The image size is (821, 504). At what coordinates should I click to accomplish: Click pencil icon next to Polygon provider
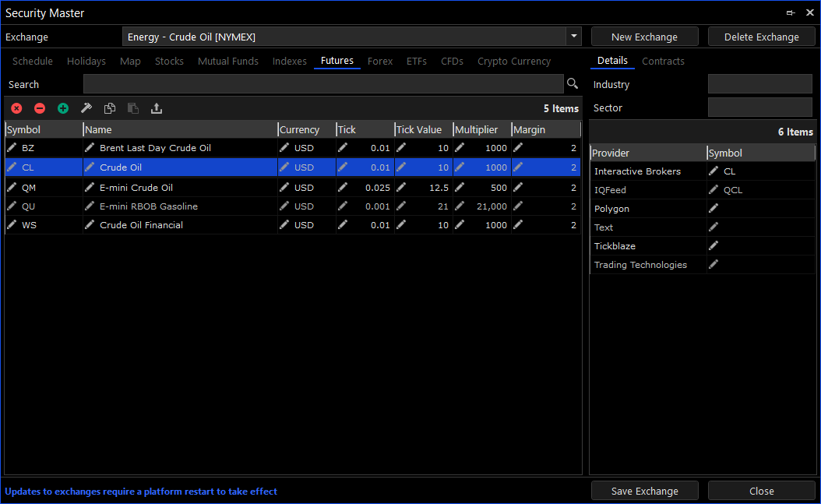tap(714, 209)
